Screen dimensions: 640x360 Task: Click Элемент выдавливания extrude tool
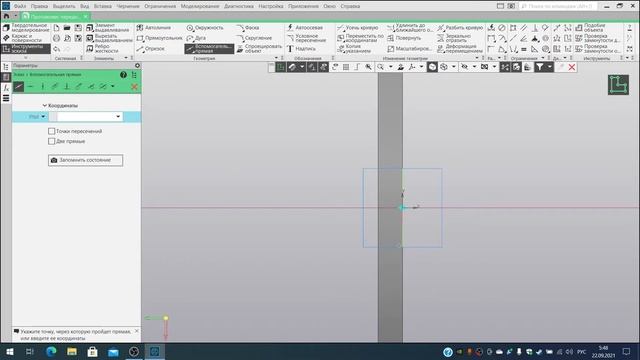[x=108, y=28]
